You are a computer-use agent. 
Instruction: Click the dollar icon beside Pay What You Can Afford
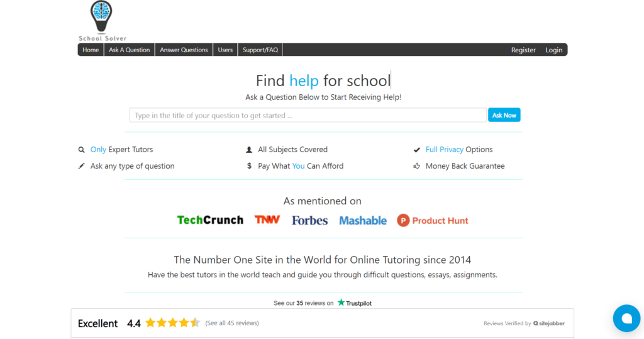(249, 166)
